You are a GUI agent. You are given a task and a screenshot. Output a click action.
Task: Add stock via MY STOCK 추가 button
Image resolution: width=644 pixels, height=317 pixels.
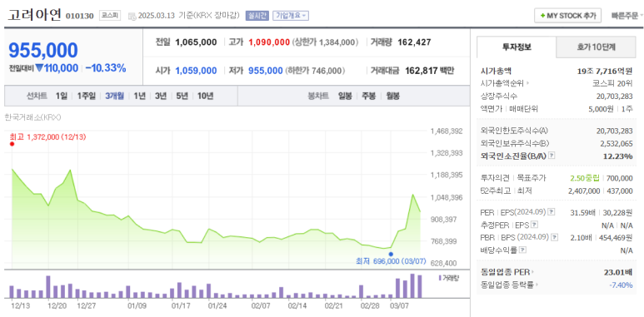(x=567, y=16)
